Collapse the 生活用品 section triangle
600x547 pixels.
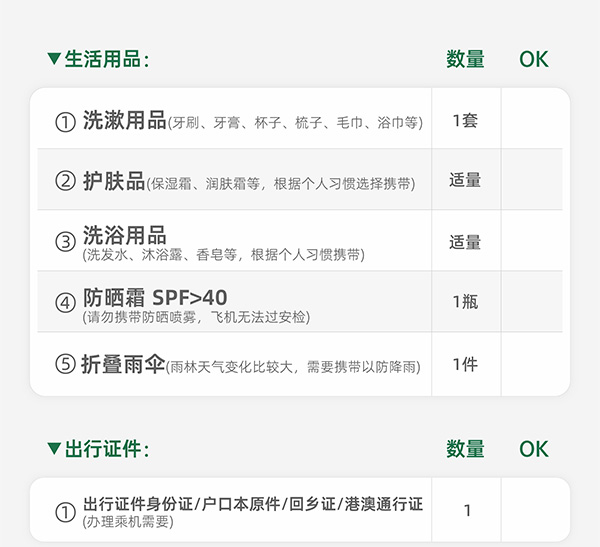point(54,59)
